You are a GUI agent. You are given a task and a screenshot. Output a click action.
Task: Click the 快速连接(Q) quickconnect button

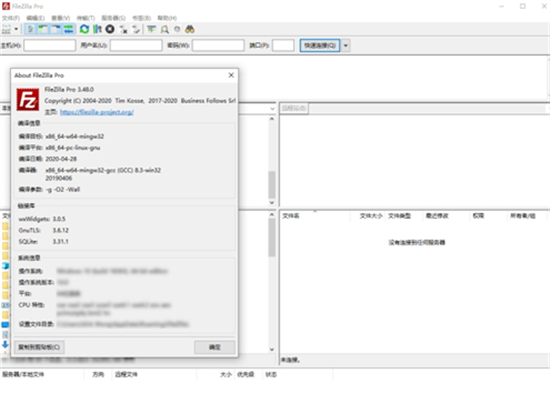(x=320, y=45)
